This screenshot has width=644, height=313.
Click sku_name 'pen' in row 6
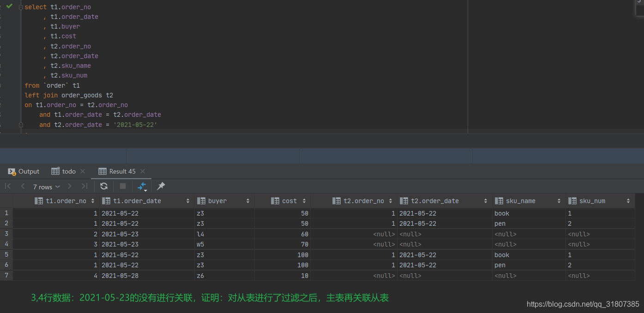529,265
